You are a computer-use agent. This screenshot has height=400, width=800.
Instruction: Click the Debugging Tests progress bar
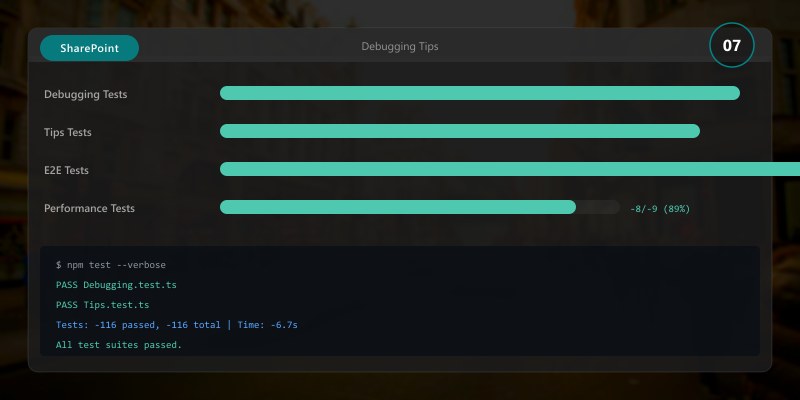pyautogui.click(x=480, y=93)
